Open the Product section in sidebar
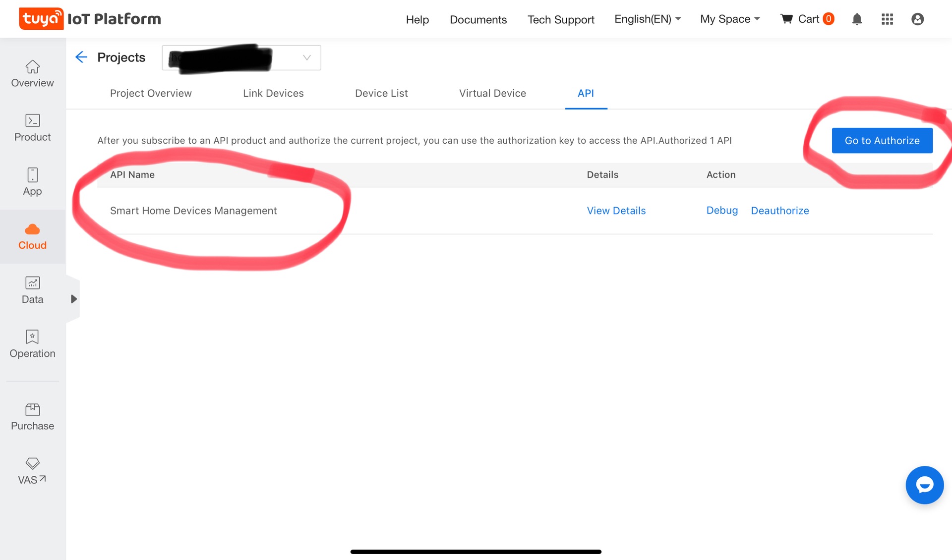Viewport: 952px width, 560px height. 32,128
